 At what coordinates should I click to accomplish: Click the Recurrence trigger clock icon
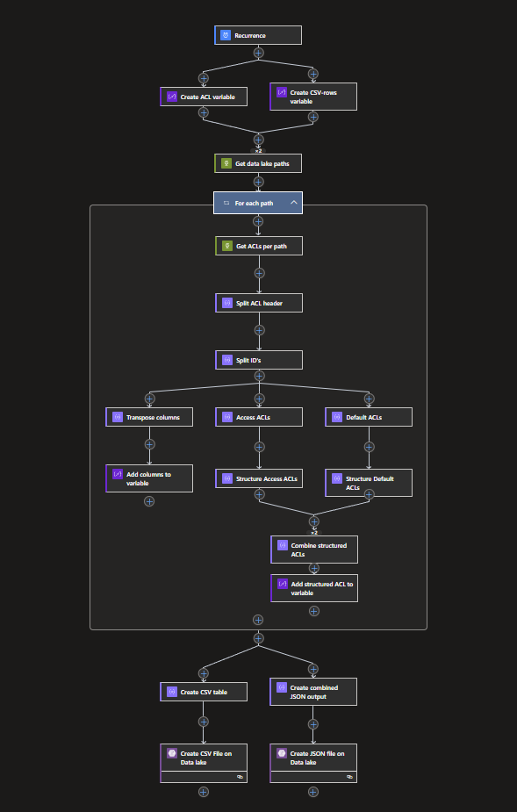(x=226, y=35)
